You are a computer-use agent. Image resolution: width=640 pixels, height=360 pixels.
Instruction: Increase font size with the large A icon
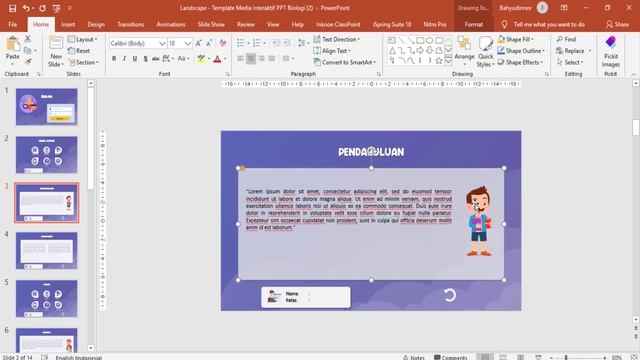click(198, 43)
